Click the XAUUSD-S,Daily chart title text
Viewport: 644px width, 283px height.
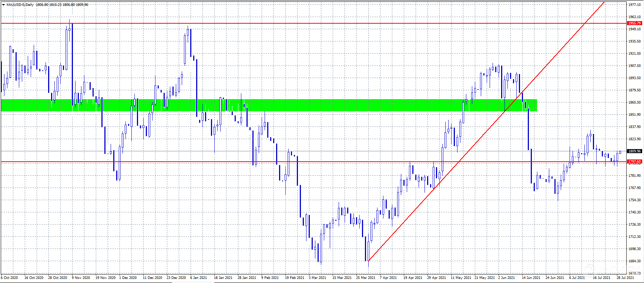pyautogui.click(x=20, y=5)
